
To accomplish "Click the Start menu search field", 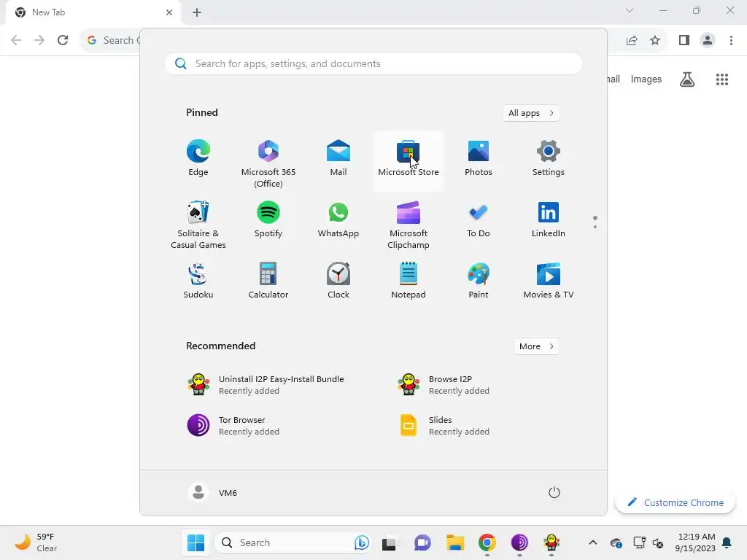I will 373,64.
